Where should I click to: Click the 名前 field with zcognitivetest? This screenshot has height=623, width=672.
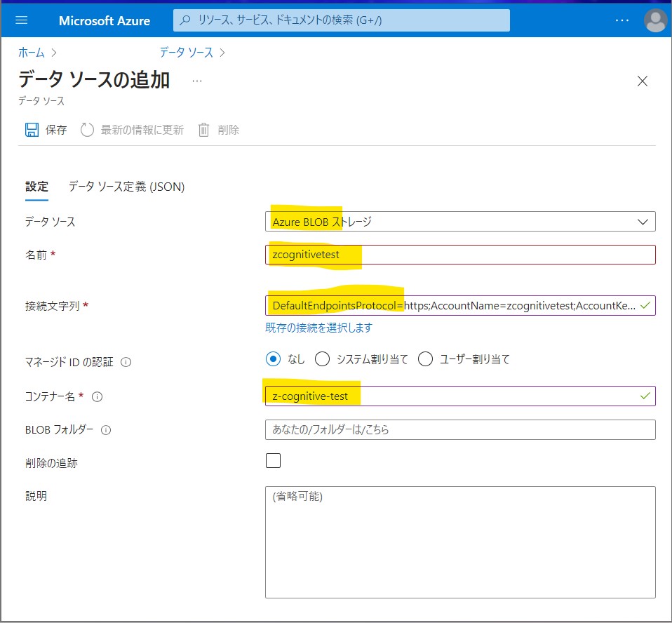(x=460, y=255)
